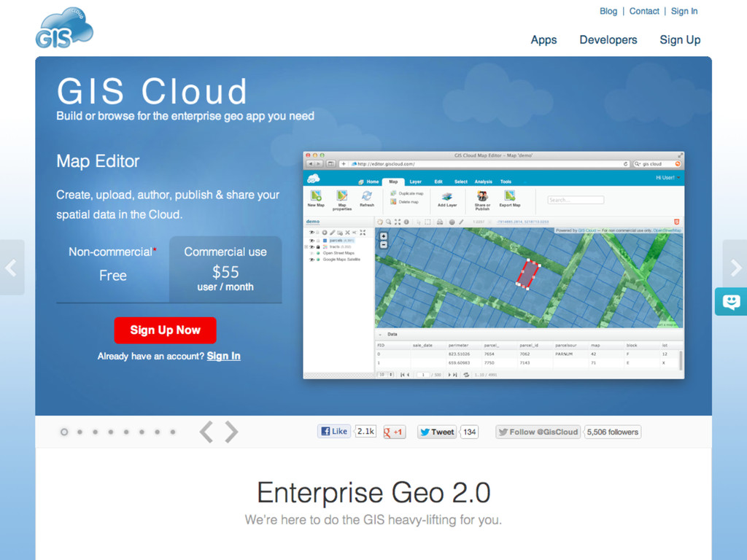Toggle visibility of tracts layer
The height and width of the screenshot is (560, 747).
tap(311, 246)
